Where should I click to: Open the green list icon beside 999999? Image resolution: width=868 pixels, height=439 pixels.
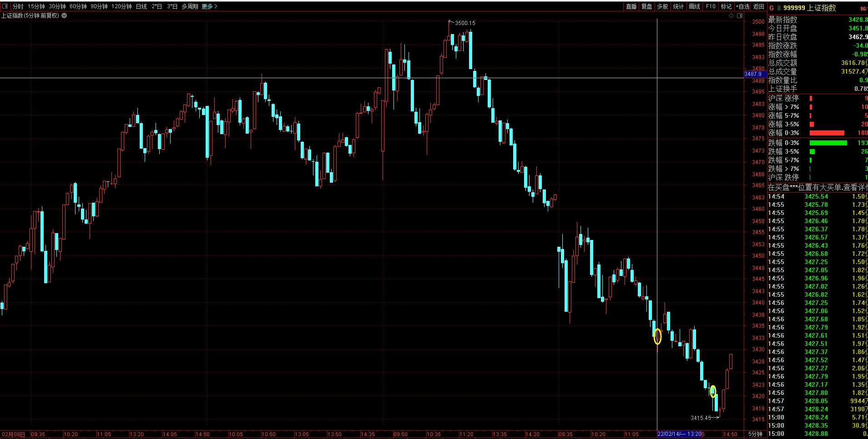[778, 8]
